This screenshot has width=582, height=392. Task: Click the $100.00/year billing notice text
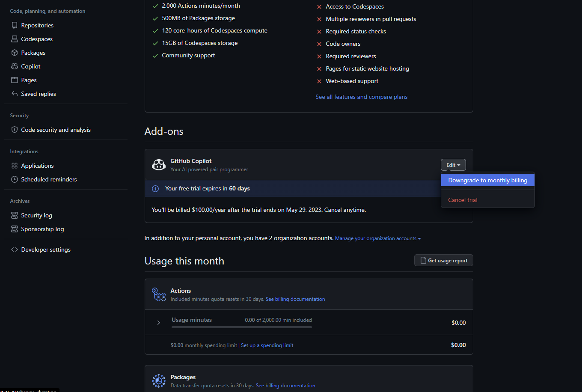tap(258, 210)
